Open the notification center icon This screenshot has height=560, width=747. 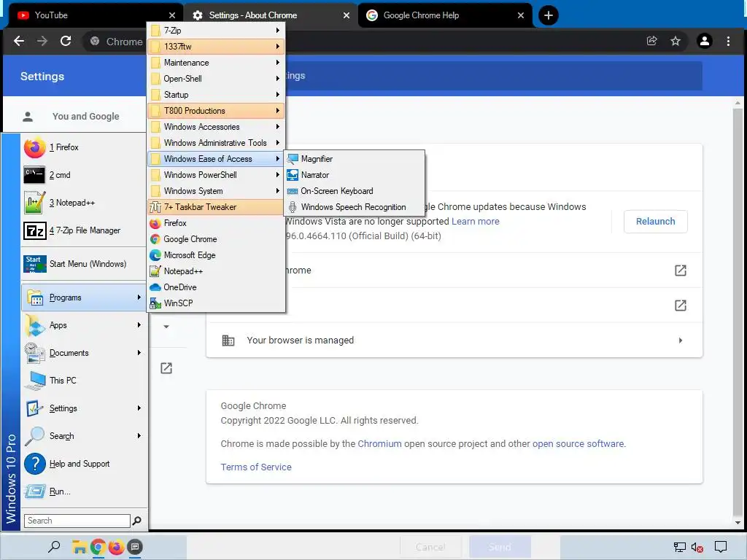pyautogui.click(x=721, y=547)
